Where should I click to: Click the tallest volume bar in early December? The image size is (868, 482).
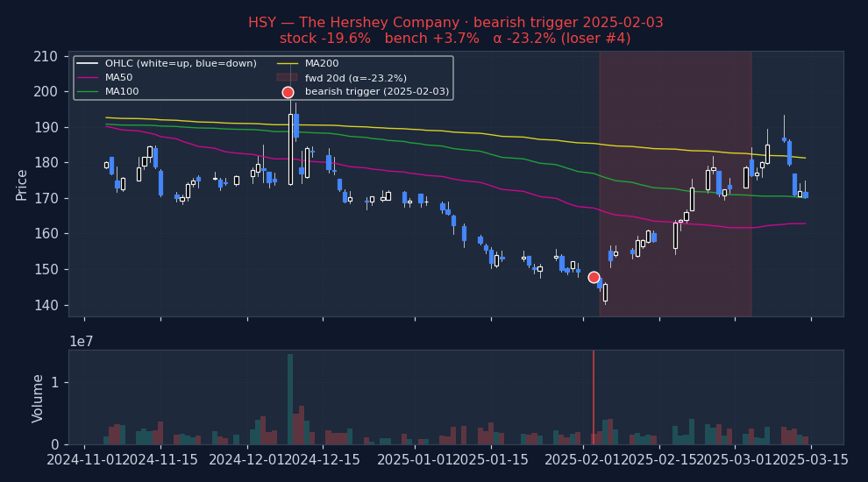pyautogui.click(x=290, y=399)
